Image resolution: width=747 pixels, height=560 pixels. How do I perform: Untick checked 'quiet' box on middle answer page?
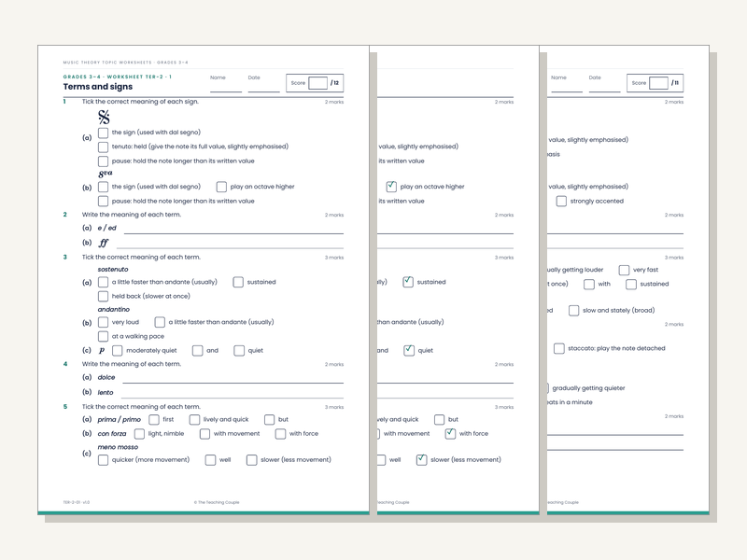point(409,351)
